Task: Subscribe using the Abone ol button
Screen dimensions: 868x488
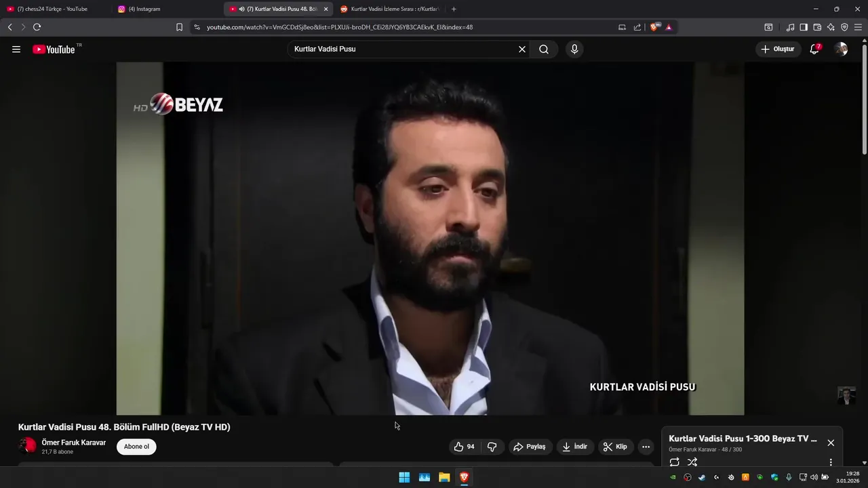Action: (x=136, y=447)
